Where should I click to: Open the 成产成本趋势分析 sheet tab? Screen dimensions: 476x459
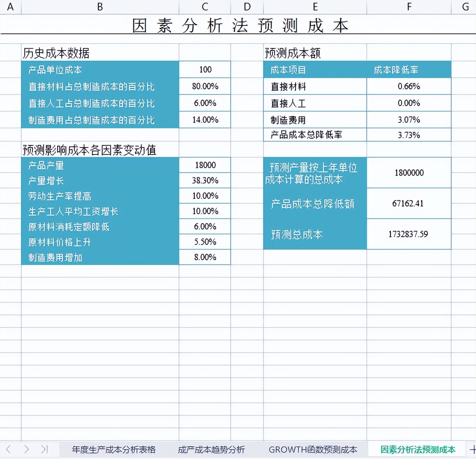pyautogui.click(x=211, y=449)
